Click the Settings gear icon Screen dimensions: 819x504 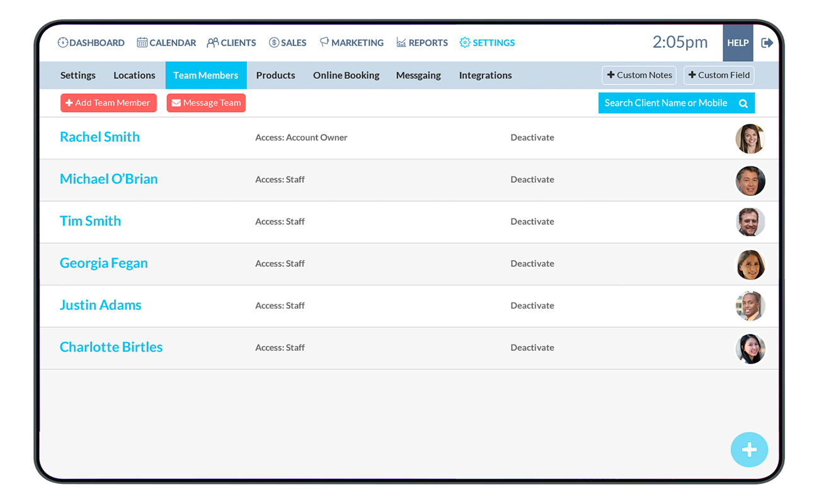tap(464, 42)
